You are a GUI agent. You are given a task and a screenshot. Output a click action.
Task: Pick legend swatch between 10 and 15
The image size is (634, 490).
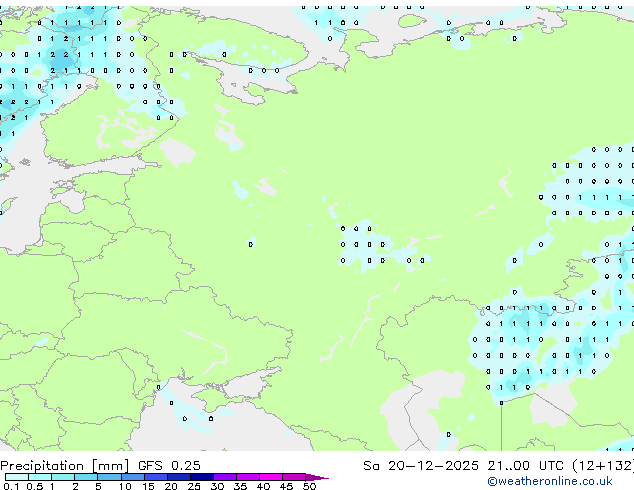click(x=132, y=477)
